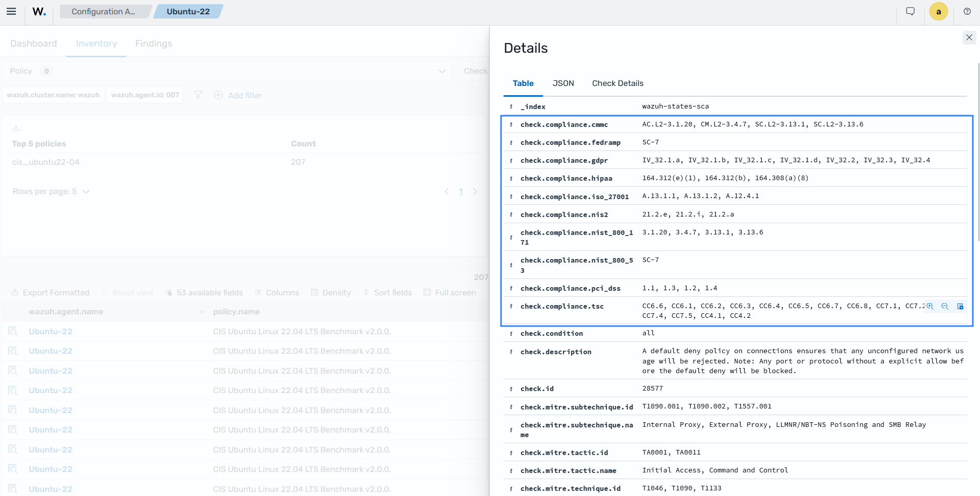Open the newsfeed message icon
The image size is (980, 496).
click(x=910, y=11)
